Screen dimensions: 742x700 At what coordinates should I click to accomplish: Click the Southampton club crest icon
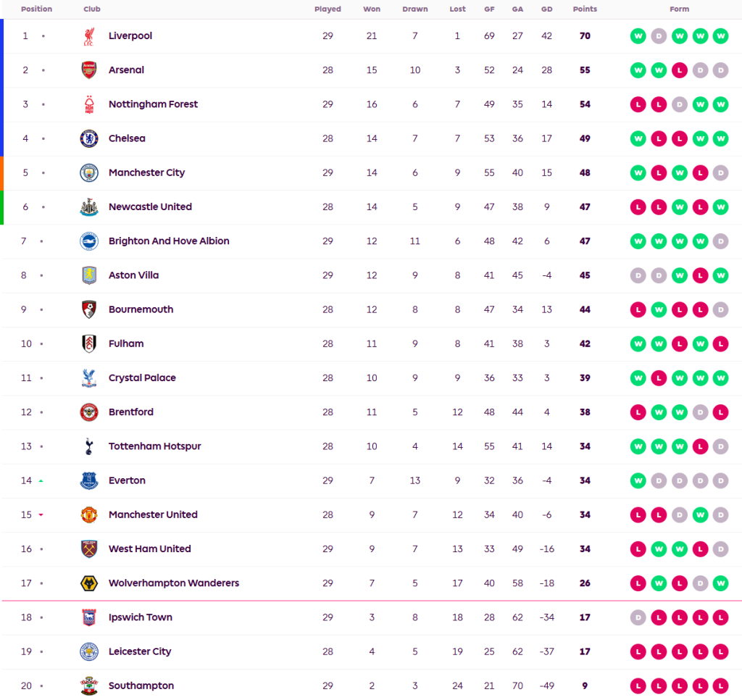(88, 686)
